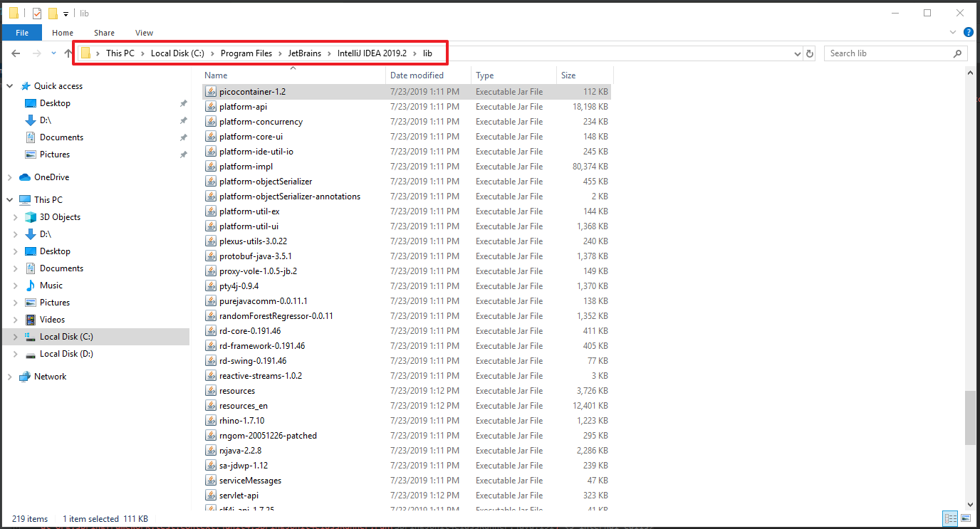Image resolution: width=980 pixels, height=529 pixels.
Task: Click the file list vertical scrollbar thumb
Action: (971, 419)
